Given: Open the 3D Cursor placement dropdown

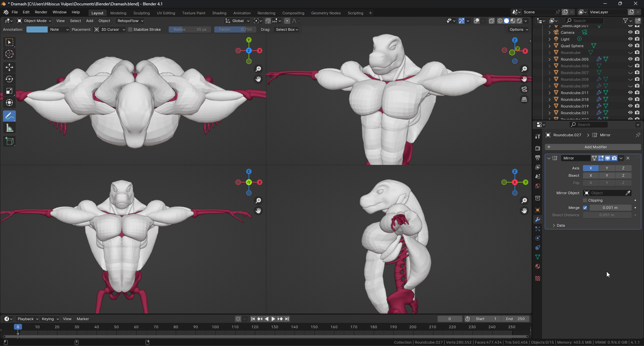Looking at the screenshot, I should pyautogui.click(x=110, y=29).
